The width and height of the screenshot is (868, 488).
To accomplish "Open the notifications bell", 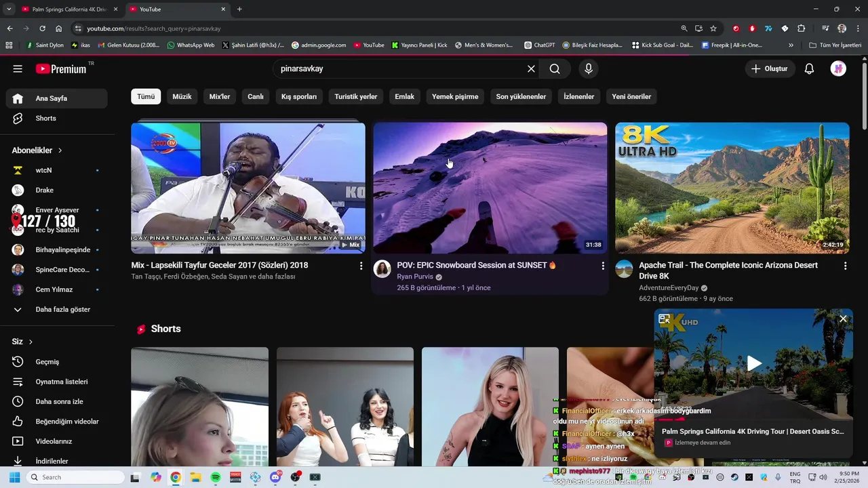I will point(809,68).
